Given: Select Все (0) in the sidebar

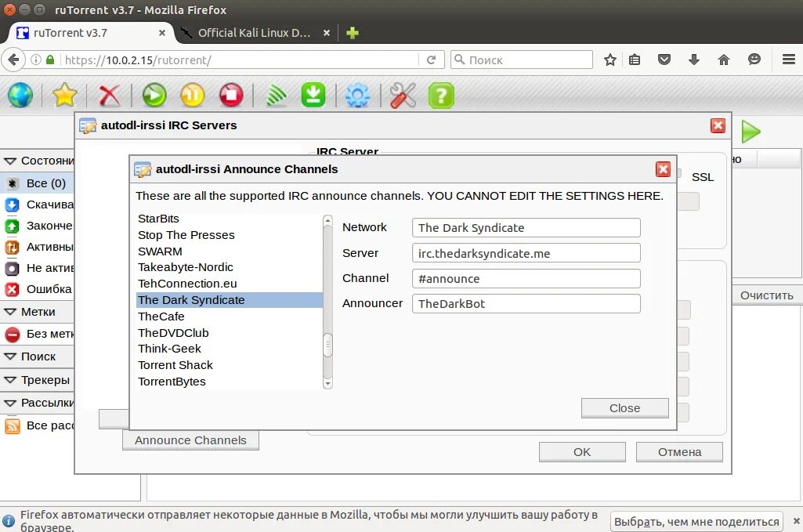Looking at the screenshot, I should coord(37,183).
